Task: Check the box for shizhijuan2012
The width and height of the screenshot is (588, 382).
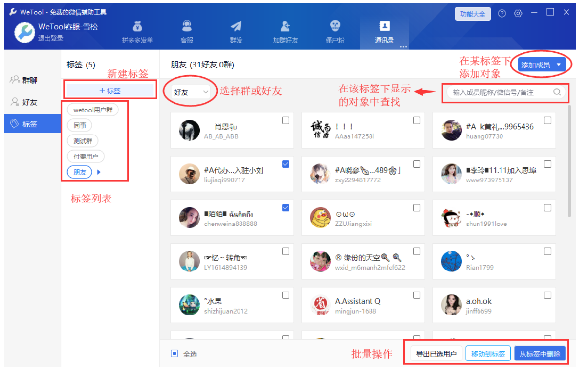Action: coord(286,295)
